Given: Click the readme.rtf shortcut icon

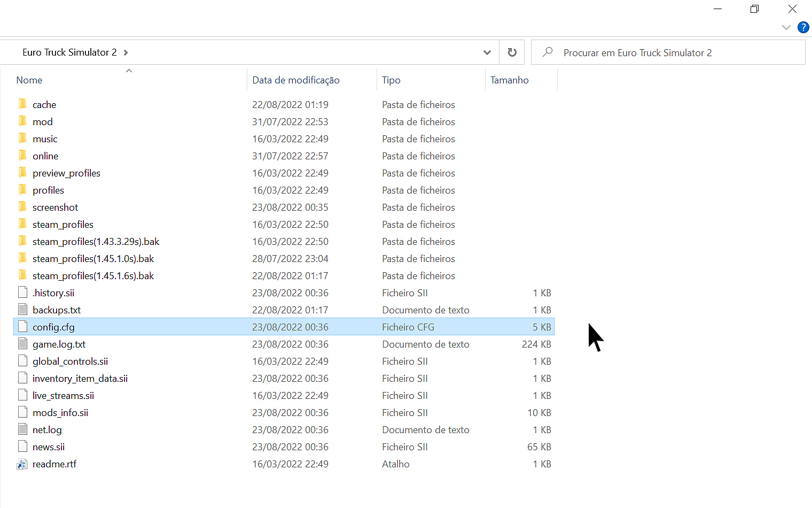Looking at the screenshot, I should (x=22, y=464).
